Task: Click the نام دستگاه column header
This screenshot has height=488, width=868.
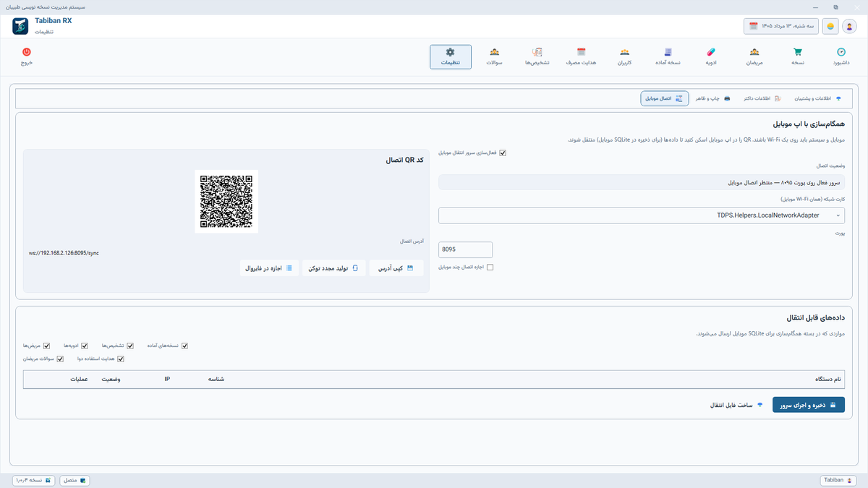Action: point(827,379)
